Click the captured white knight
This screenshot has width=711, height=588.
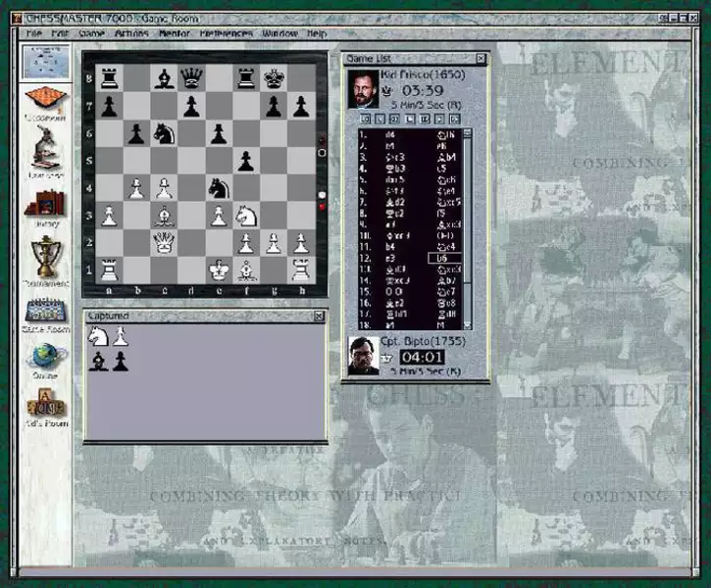(x=98, y=336)
